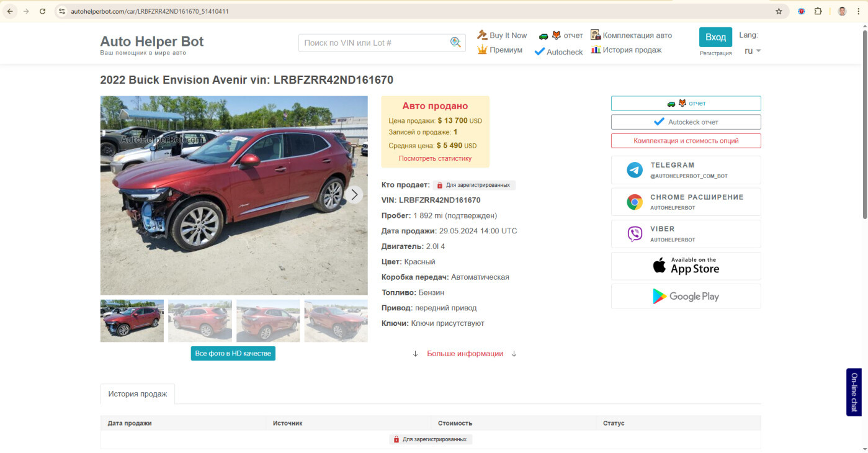868x453 pixels.
Task: Click the average price $ 5 490 value
Action: (x=449, y=146)
